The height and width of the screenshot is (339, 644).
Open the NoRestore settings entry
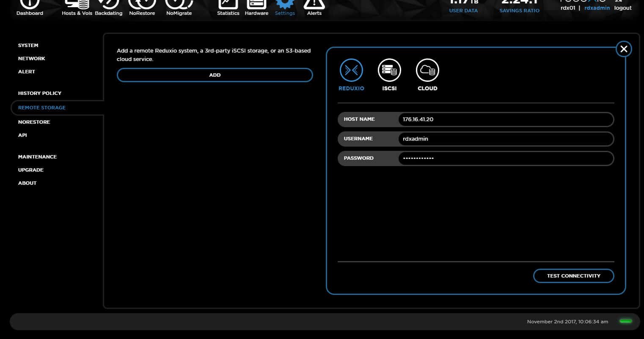pos(34,122)
